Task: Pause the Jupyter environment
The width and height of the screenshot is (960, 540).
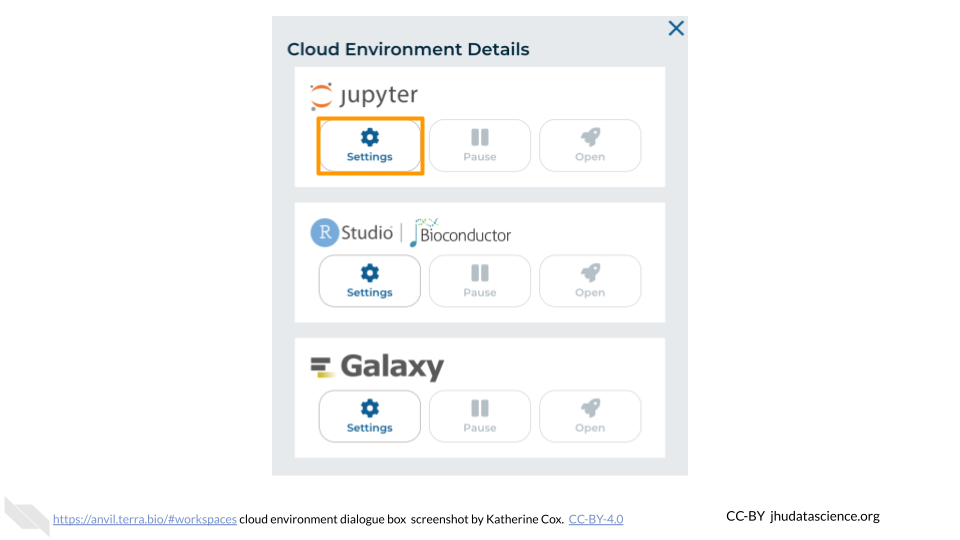Action: click(x=480, y=146)
